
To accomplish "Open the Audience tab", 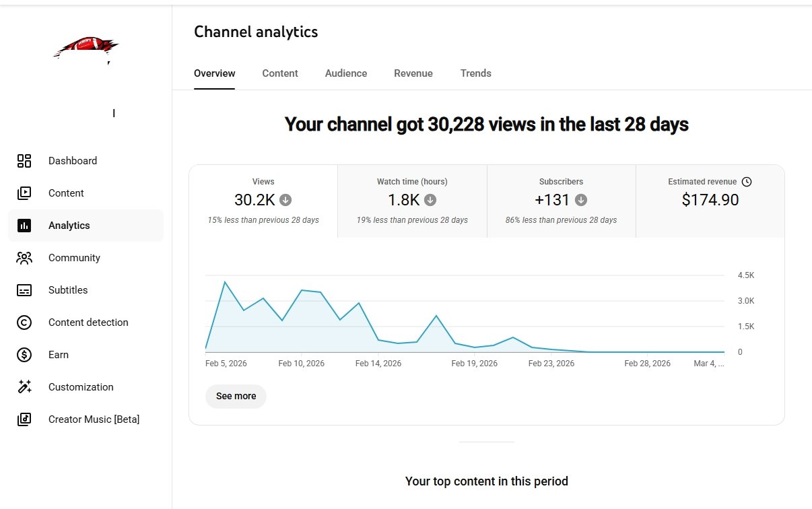I will (346, 73).
